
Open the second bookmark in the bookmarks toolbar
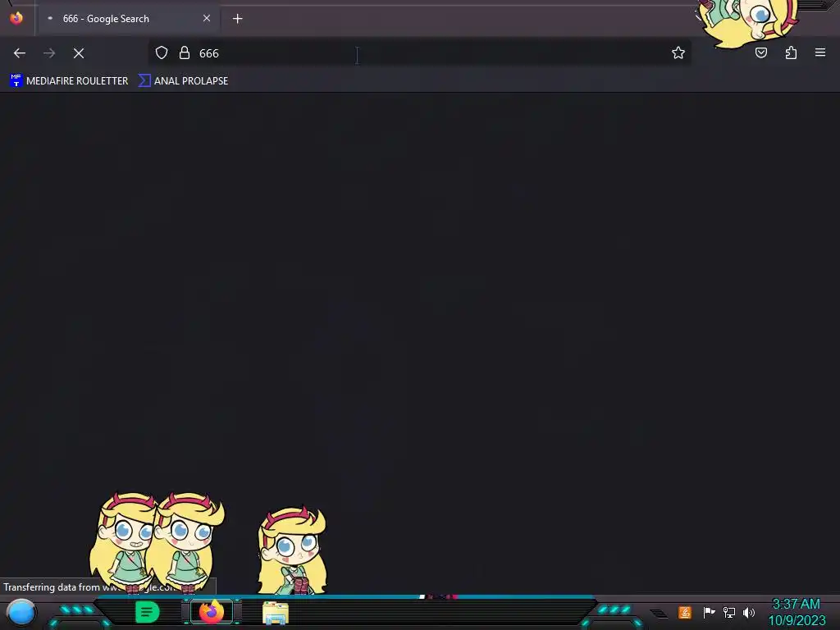point(183,81)
